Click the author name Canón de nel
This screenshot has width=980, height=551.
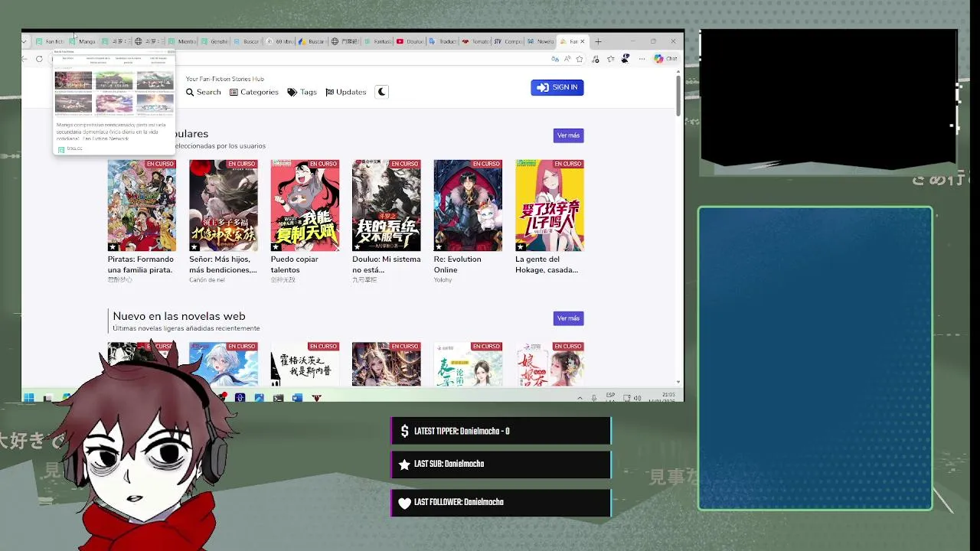pyautogui.click(x=207, y=280)
